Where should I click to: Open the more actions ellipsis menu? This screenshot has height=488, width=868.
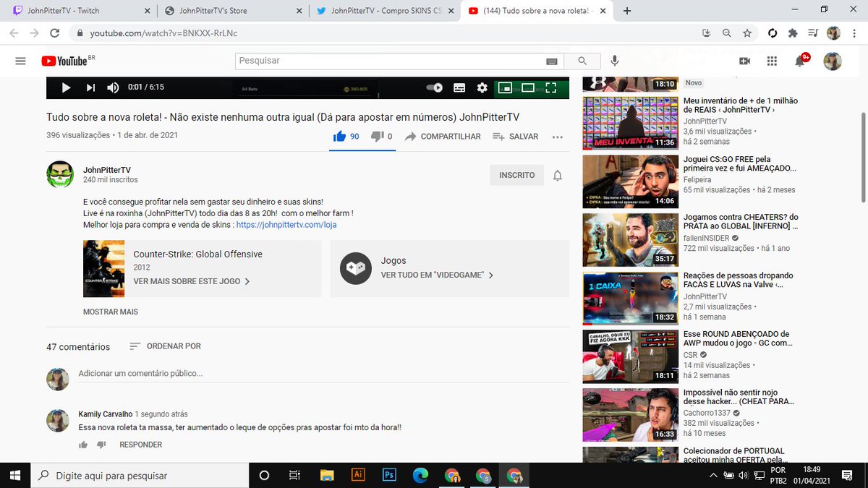coord(557,137)
